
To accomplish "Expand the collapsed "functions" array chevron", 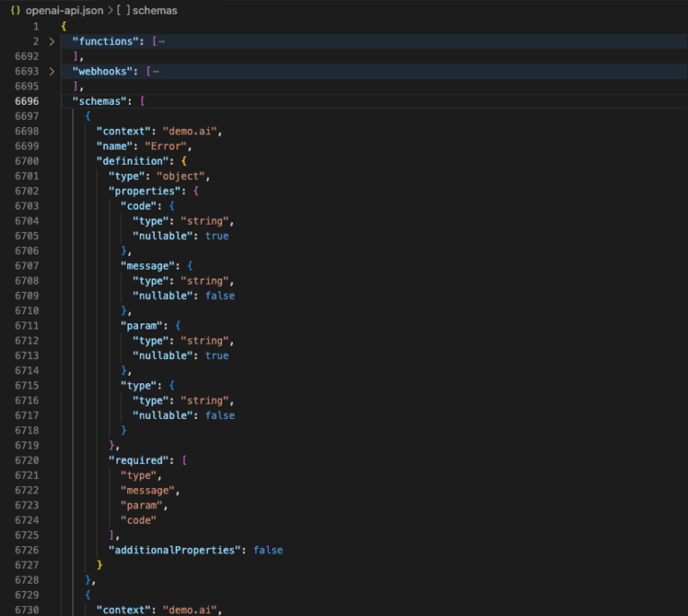I will [x=52, y=42].
